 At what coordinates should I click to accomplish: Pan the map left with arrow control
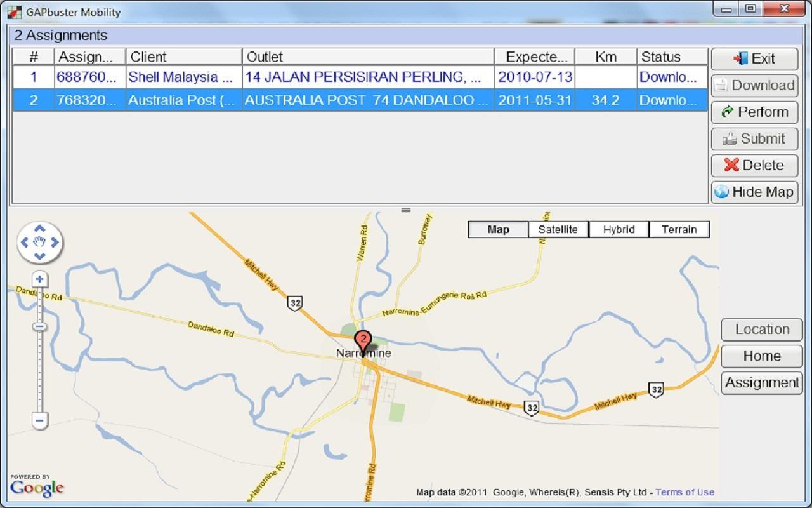[25, 242]
